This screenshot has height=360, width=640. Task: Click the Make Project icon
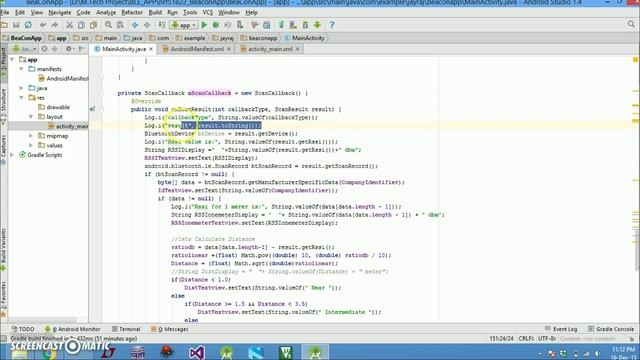162,25
